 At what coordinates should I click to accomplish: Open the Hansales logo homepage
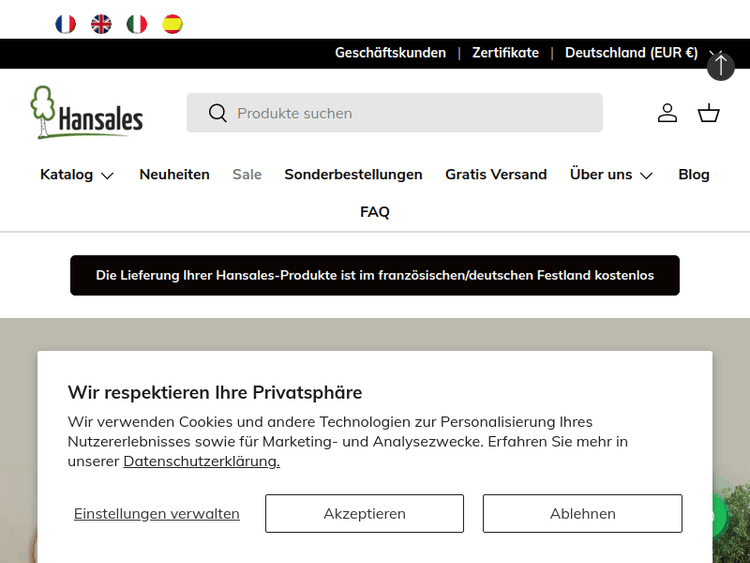pyautogui.click(x=87, y=112)
